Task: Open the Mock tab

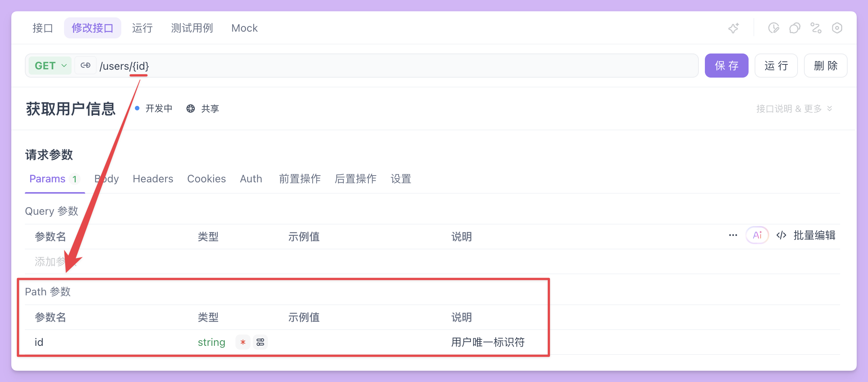Action: click(x=245, y=28)
